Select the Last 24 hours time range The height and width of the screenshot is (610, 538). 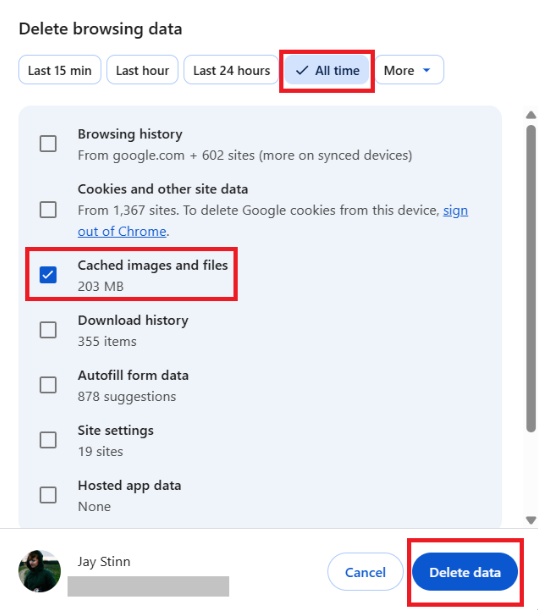231,70
